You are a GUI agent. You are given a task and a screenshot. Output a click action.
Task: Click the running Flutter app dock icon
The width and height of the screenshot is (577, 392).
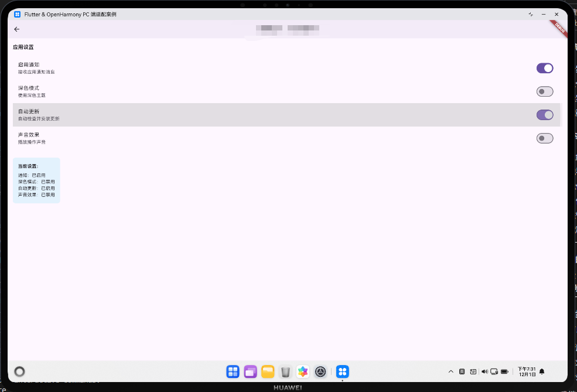(x=342, y=371)
